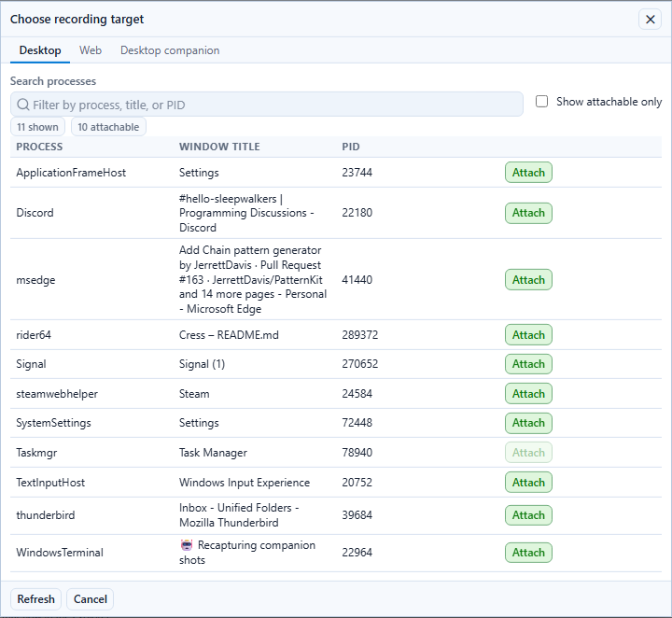
Task: Attach to TextInputHost process
Action: [x=528, y=482]
